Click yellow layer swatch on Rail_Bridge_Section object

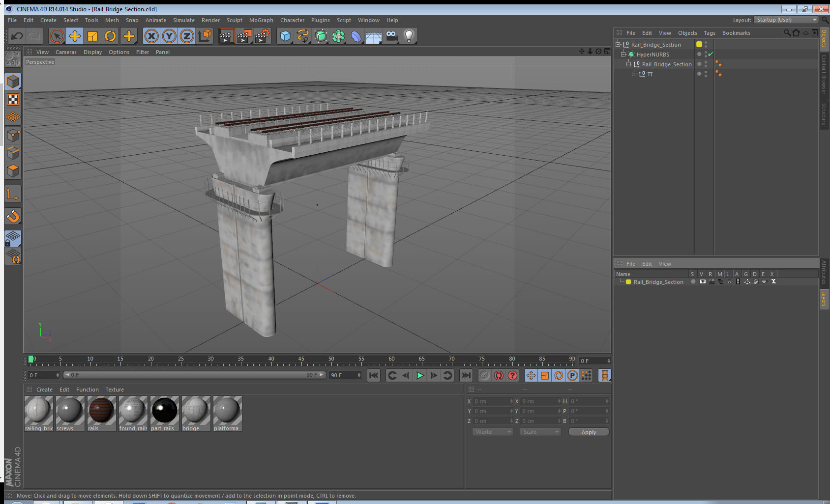[699, 44]
